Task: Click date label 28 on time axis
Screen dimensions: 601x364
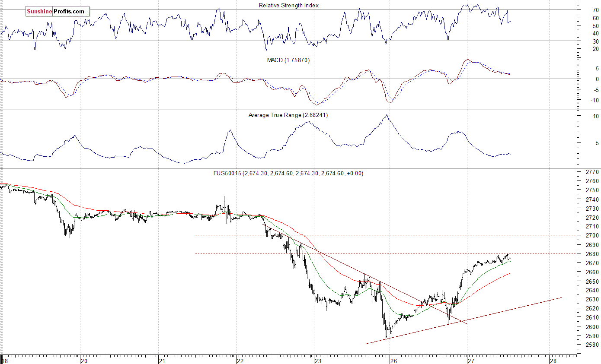Action: coord(553,361)
